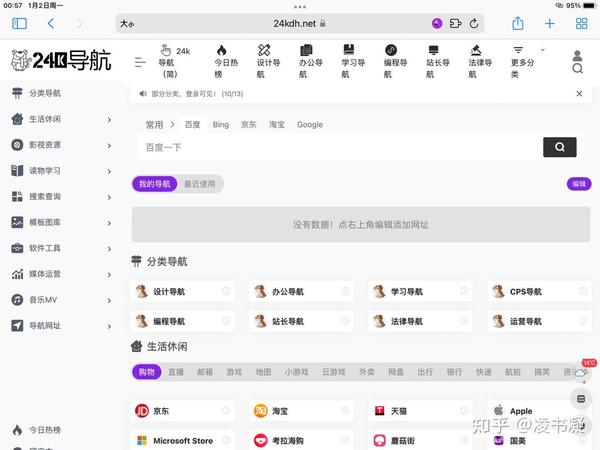Click the dark search submit button
The height and width of the screenshot is (450, 600).
tap(559, 147)
